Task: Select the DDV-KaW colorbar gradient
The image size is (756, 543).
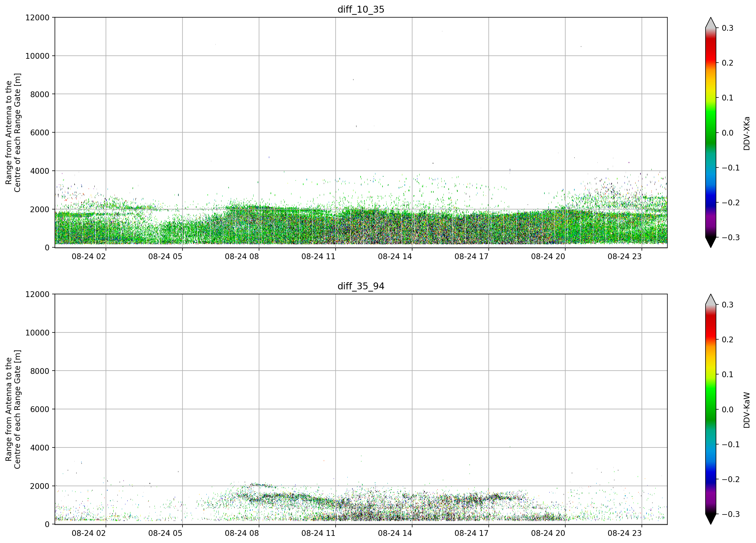Action: click(711, 409)
